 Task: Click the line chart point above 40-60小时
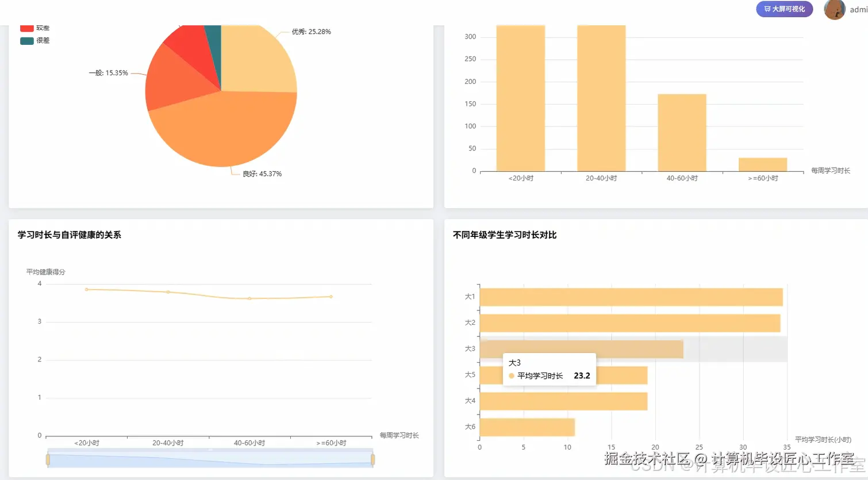click(249, 298)
